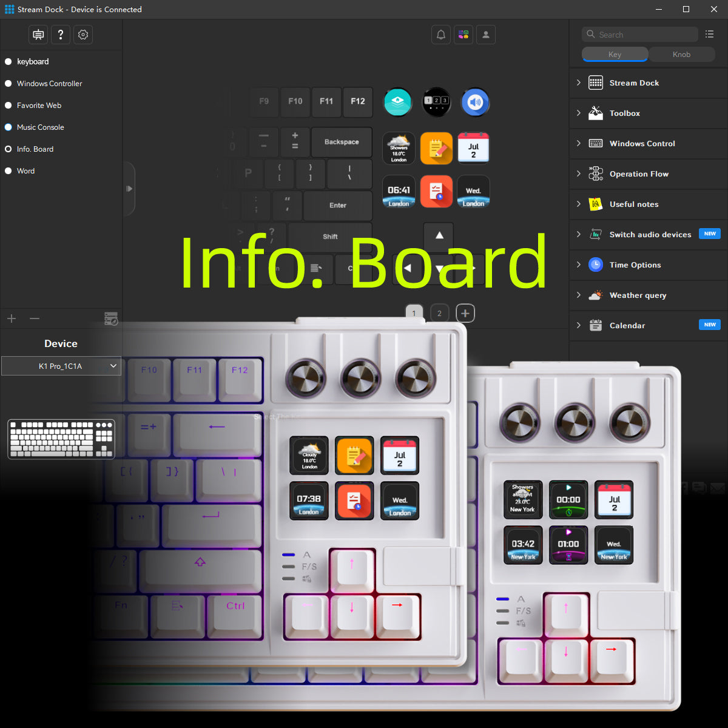The width and height of the screenshot is (728, 728).
Task: Open the color palette icon near the bell
Action: 463,35
